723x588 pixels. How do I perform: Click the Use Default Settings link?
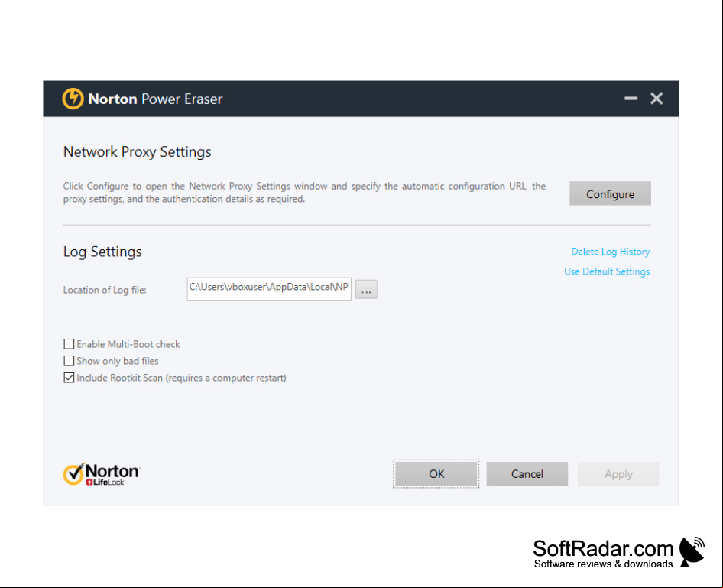point(607,271)
